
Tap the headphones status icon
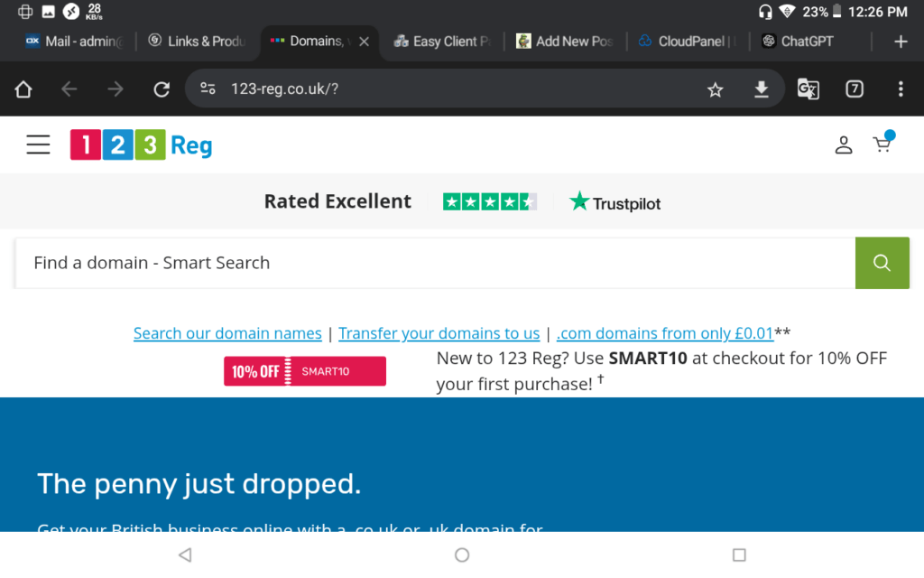click(765, 11)
